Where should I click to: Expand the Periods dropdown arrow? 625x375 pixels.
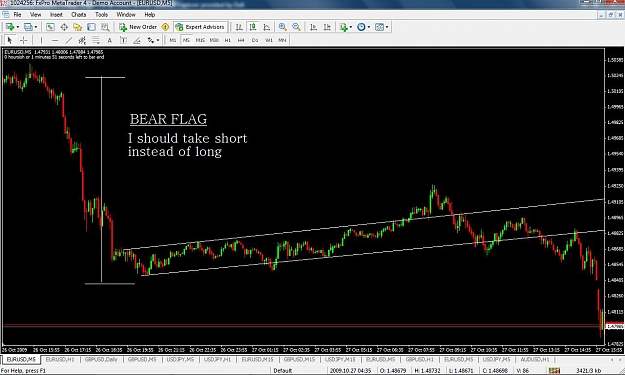tap(369, 27)
